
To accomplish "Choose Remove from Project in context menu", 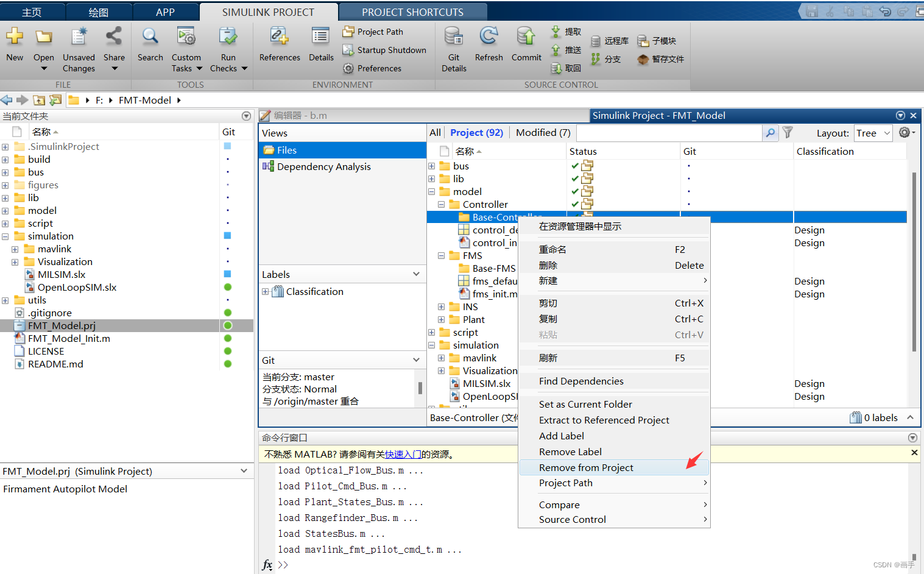I will 613,467.
